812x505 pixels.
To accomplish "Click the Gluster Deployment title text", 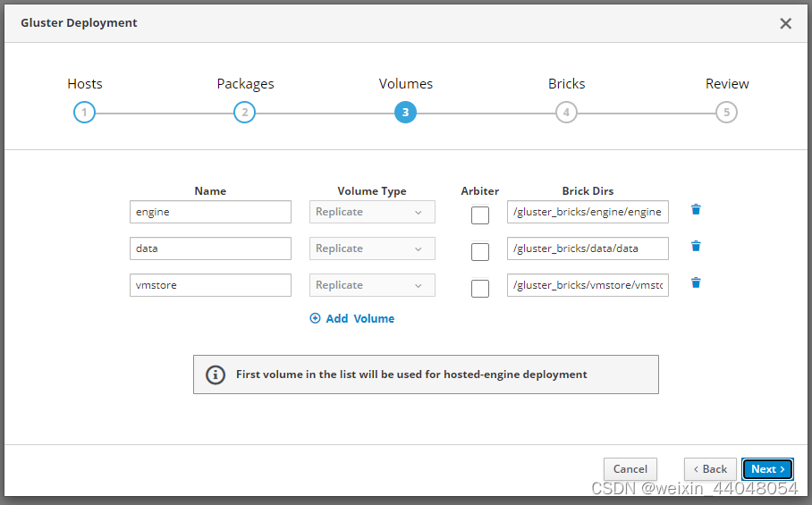I will point(79,22).
